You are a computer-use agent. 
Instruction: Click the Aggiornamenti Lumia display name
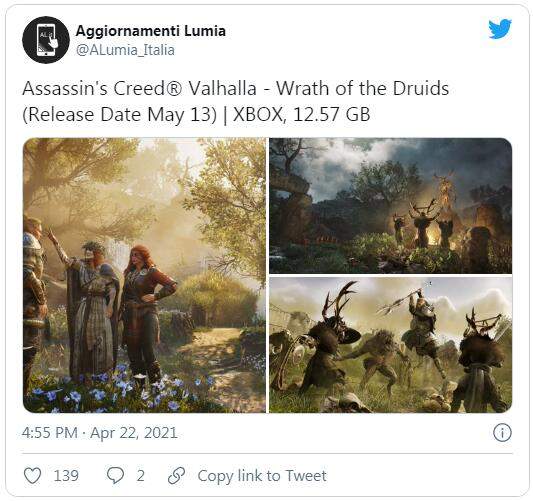point(151,31)
